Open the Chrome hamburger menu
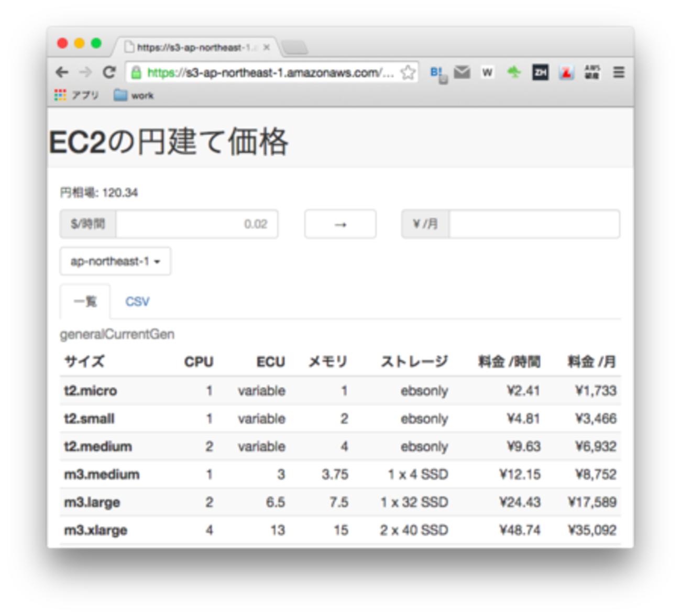The image size is (681, 616). pos(619,72)
